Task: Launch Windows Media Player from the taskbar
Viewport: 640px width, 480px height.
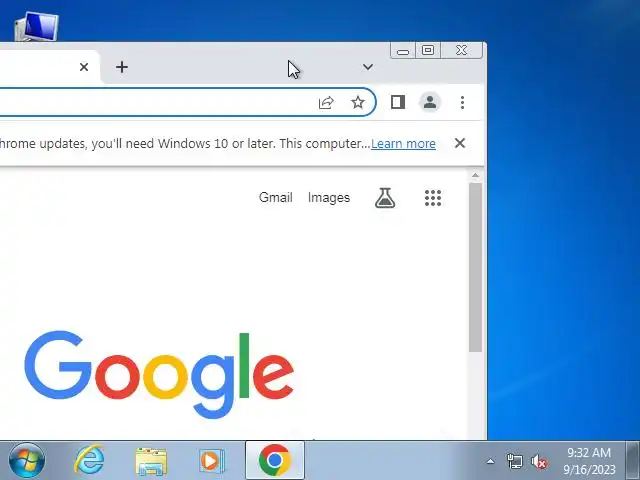Action: 211,461
